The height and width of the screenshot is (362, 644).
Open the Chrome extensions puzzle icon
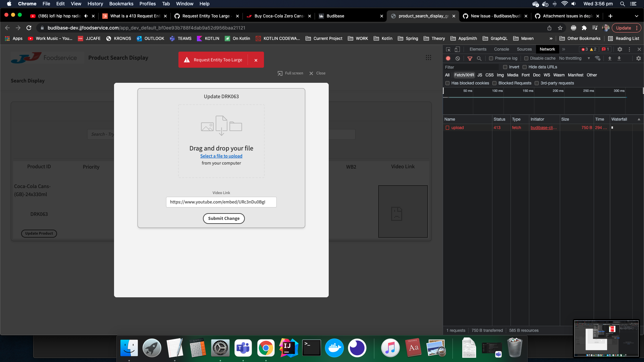(584, 28)
